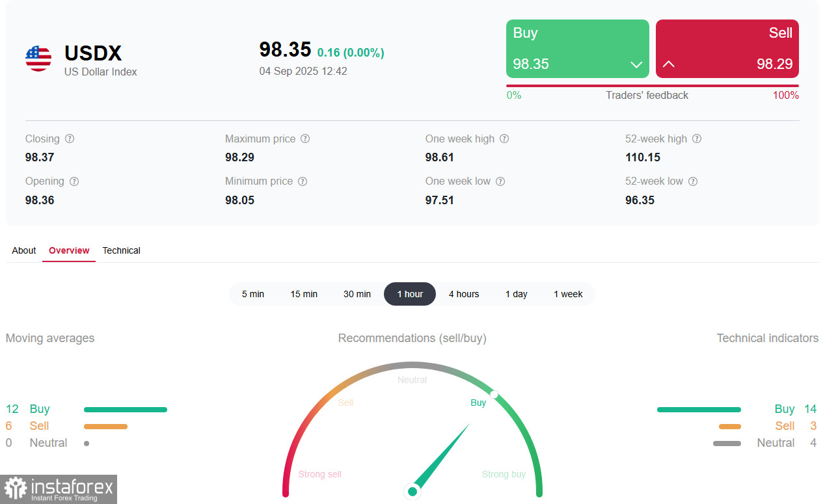The height and width of the screenshot is (504, 825).
Task: Open the help icon next to Opening
Action: pyautogui.click(x=74, y=181)
